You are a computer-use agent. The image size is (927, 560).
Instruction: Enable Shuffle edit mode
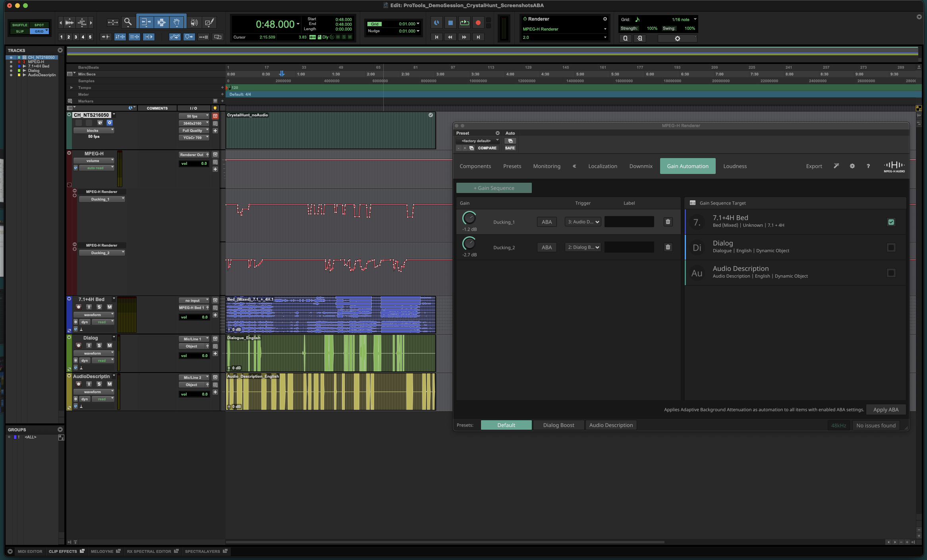pos(20,25)
